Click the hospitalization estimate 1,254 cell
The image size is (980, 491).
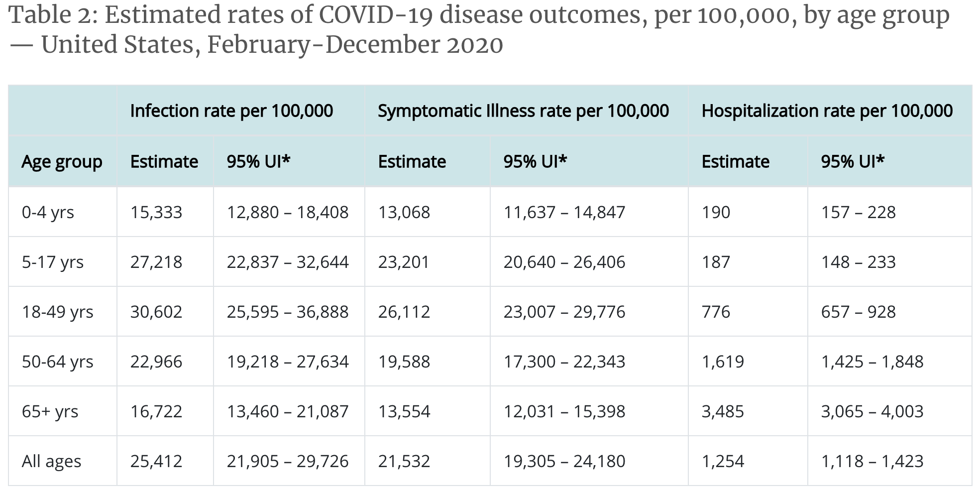click(x=723, y=461)
